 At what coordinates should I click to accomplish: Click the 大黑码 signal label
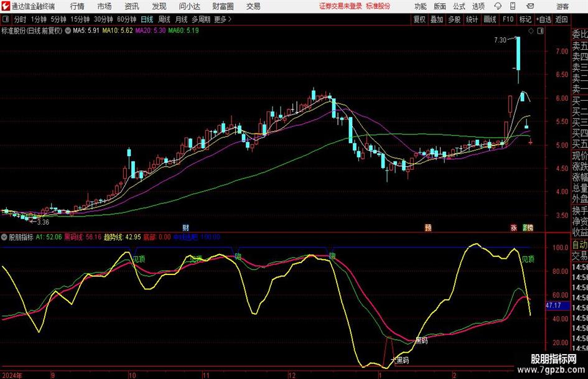click(399, 360)
